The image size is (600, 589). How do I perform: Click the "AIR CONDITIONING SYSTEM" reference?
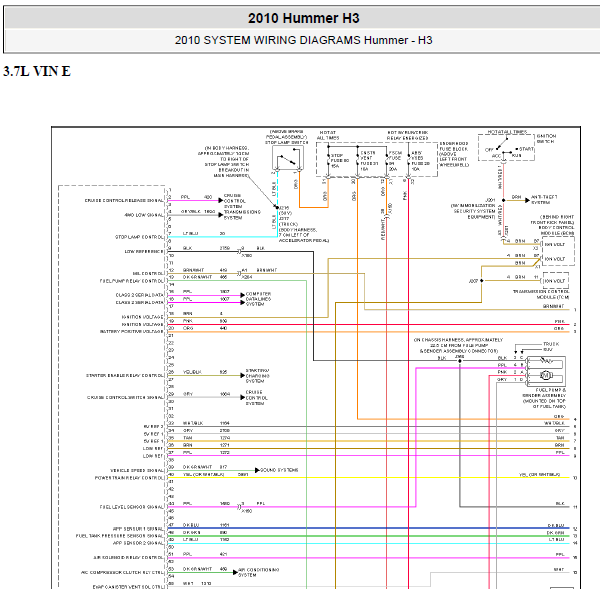[x=258, y=572]
